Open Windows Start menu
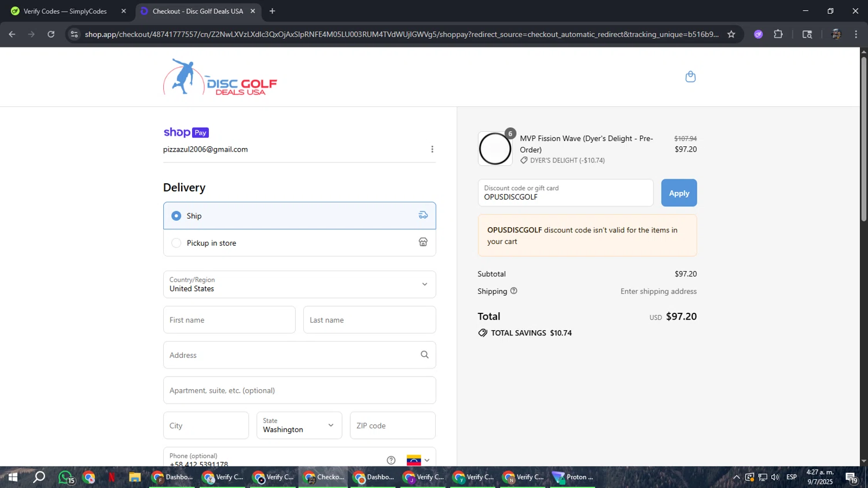 point(12,477)
